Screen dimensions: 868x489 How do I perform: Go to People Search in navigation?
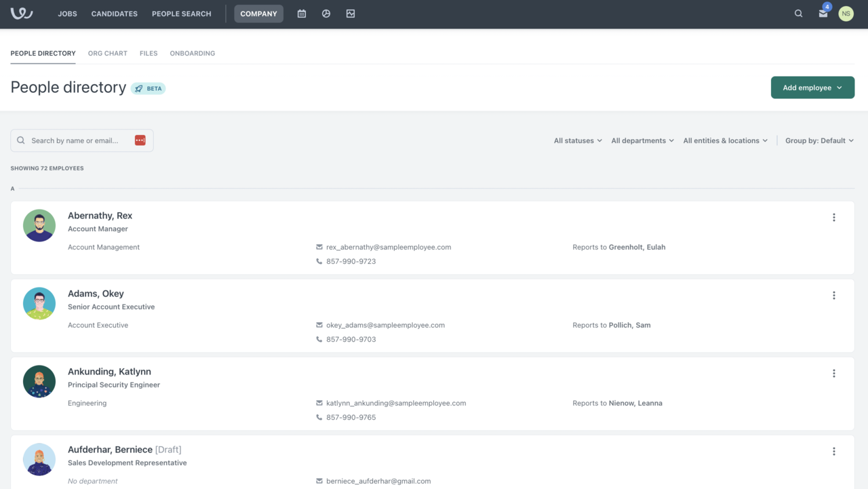click(182, 14)
